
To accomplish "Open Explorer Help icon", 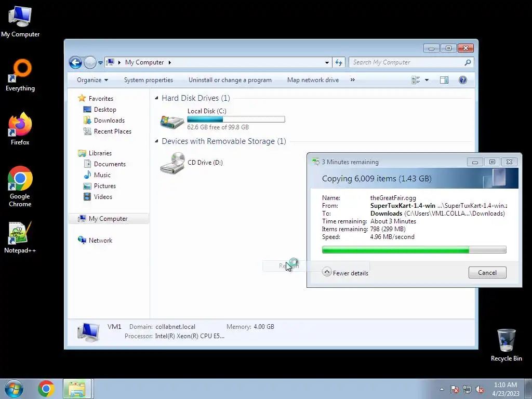I will 463,80.
